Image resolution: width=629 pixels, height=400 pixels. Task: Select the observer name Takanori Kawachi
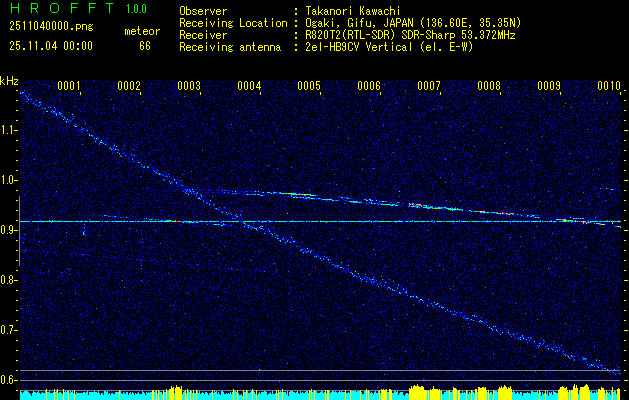(x=353, y=11)
